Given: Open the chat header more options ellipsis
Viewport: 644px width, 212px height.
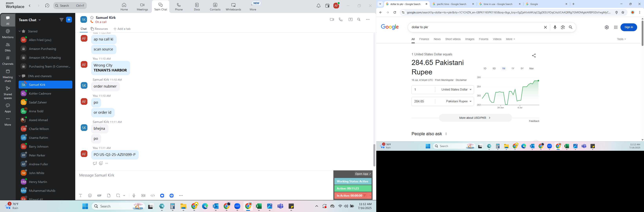Looking at the screenshot, I should pos(368,19).
